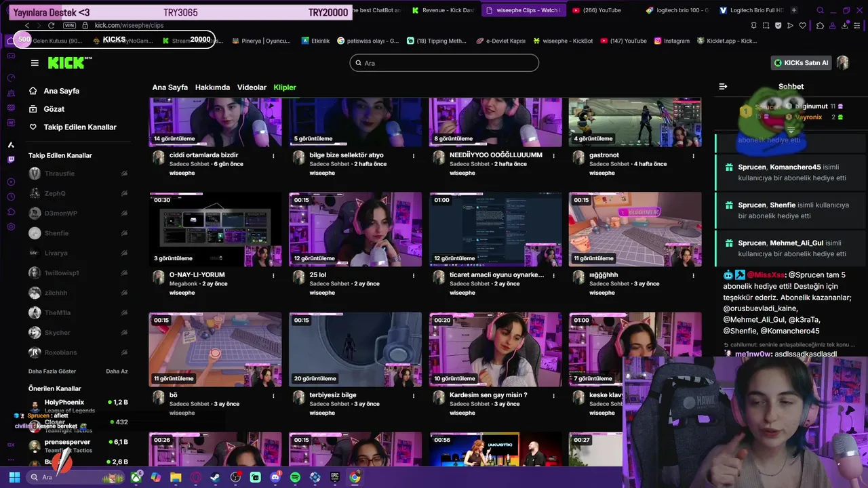Viewport: 868px width, 488px height.
Task: Open Takip Edilen Kanallar sidebar link
Action: point(73,127)
